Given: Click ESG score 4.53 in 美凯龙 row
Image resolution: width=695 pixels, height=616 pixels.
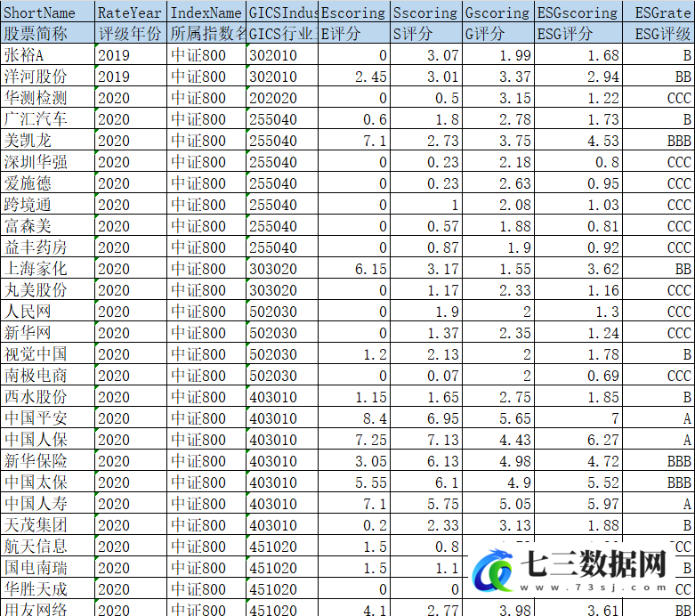Looking at the screenshot, I should 578,140.
